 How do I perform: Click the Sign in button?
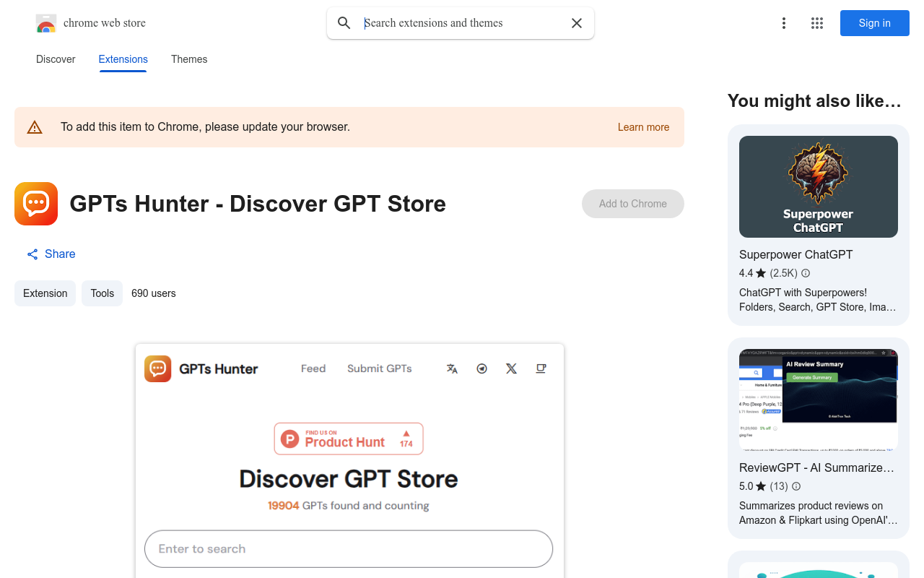pyautogui.click(x=874, y=23)
